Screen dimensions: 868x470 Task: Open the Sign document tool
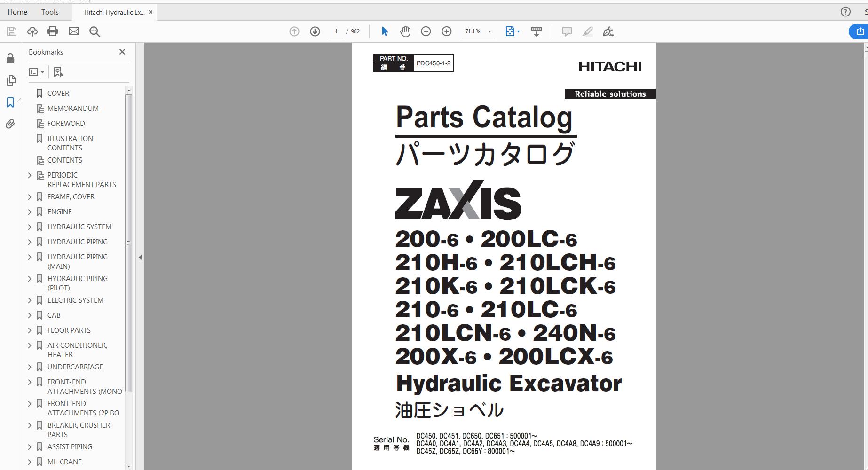pos(608,31)
